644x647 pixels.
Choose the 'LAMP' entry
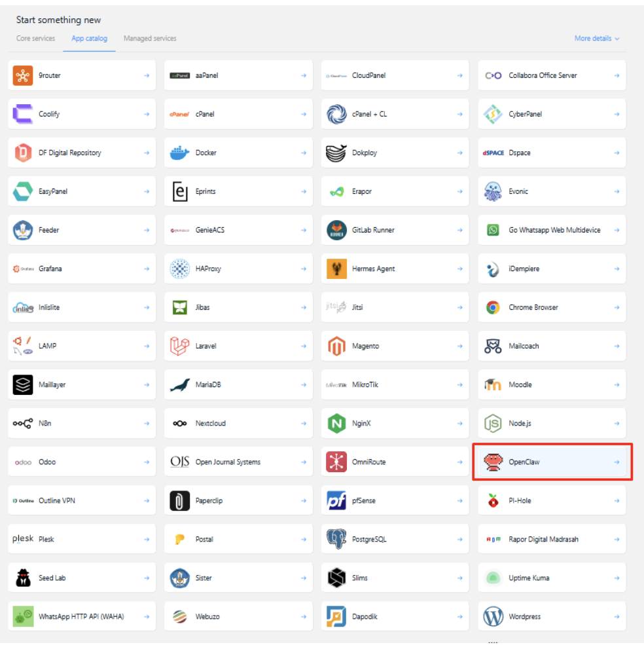[82, 346]
